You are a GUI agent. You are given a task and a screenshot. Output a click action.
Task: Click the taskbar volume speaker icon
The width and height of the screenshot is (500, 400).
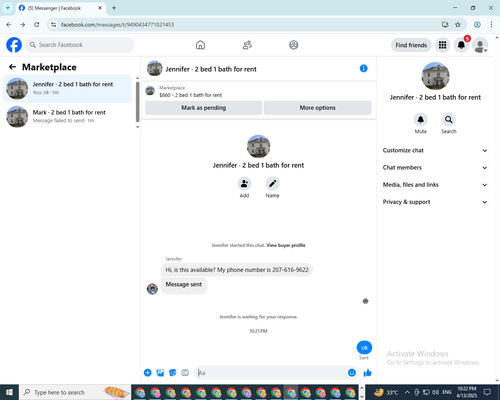[x=435, y=392]
